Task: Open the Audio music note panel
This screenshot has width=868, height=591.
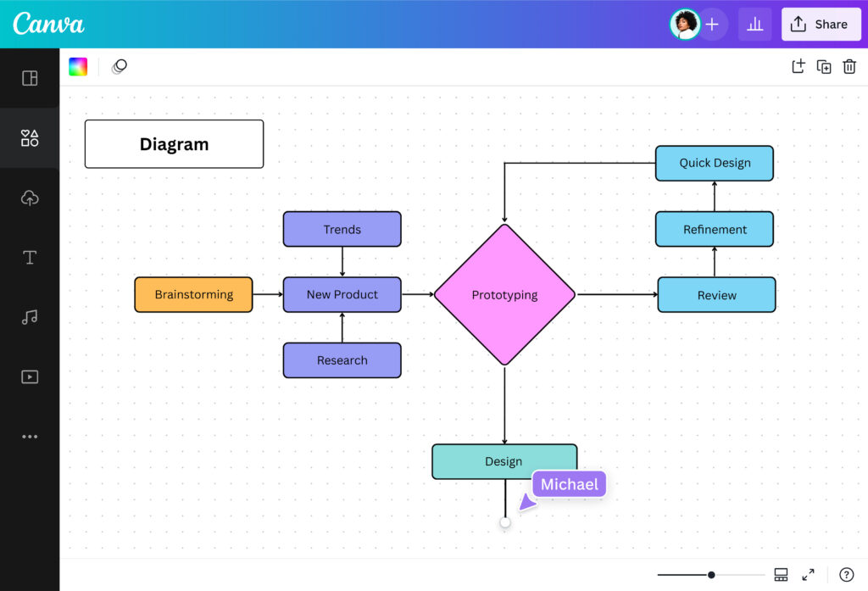Action: pyautogui.click(x=30, y=317)
